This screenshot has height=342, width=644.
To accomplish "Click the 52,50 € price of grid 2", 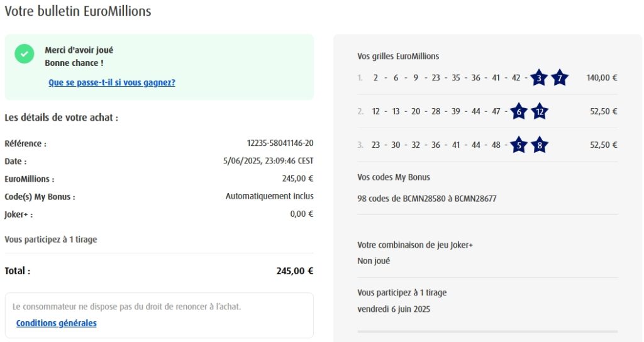I will coord(603,112).
